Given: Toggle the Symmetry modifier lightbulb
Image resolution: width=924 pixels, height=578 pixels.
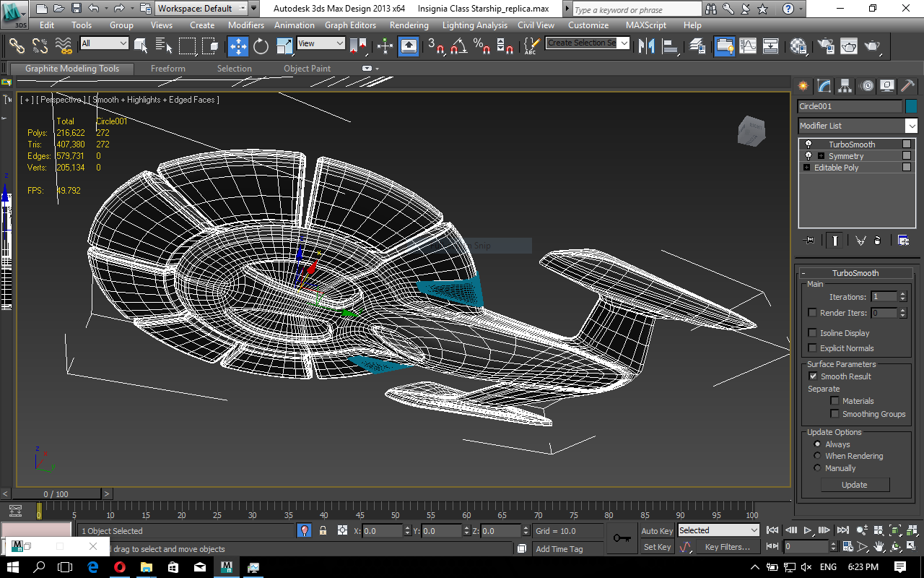Looking at the screenshot, I should point(808,156).
